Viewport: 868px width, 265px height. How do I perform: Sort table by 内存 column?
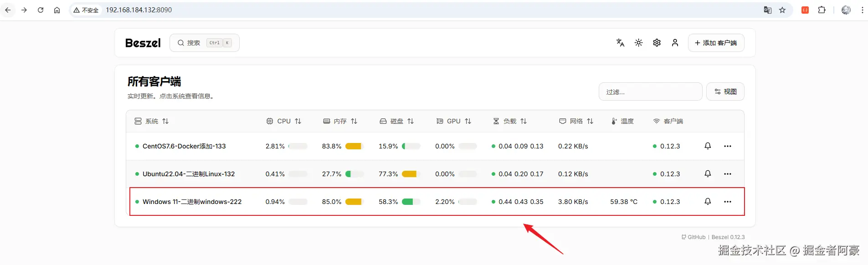(x=340, y=121)
